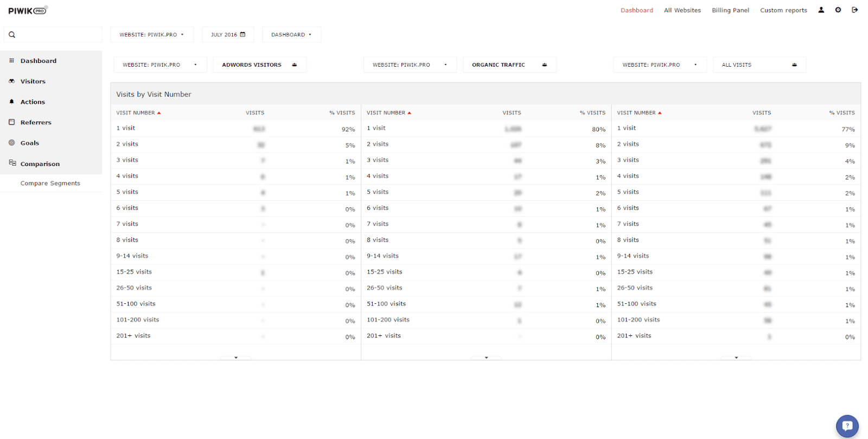The height and width of the screenshot is (439, 868).
Task: Click the search magnifier icon
Action: tap(12, 35)
